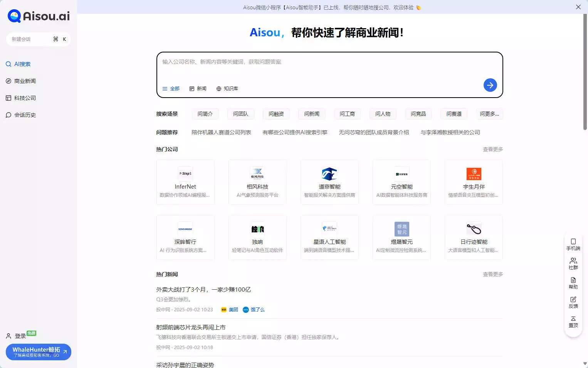The image size is (588, 368).
Task: Open the 社群 community panel
Action: point(573,263)
